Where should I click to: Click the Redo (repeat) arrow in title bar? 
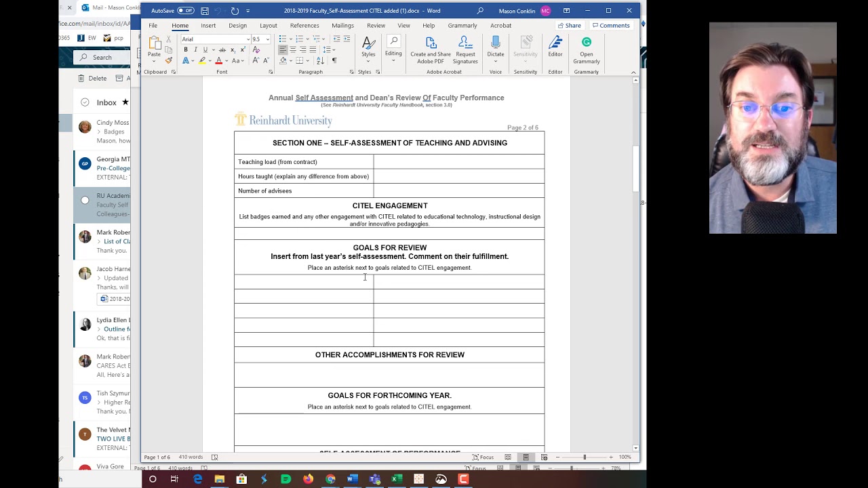tap(235, 11)
